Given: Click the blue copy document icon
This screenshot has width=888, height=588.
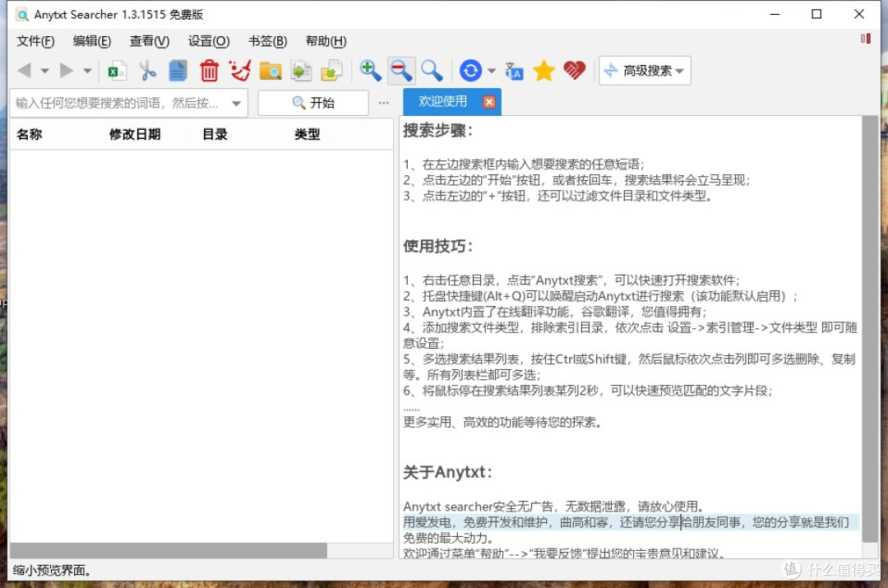Looking at the screenshot, I should [178, 71].
